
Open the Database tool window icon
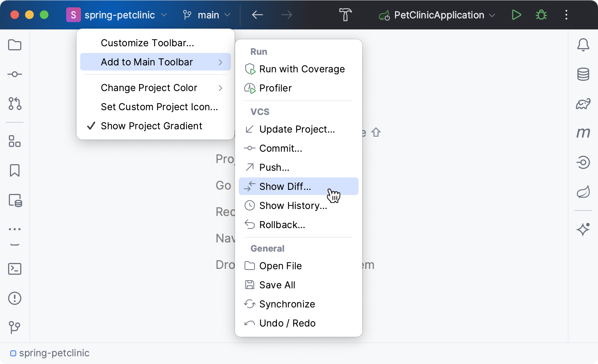coord(583,74)
